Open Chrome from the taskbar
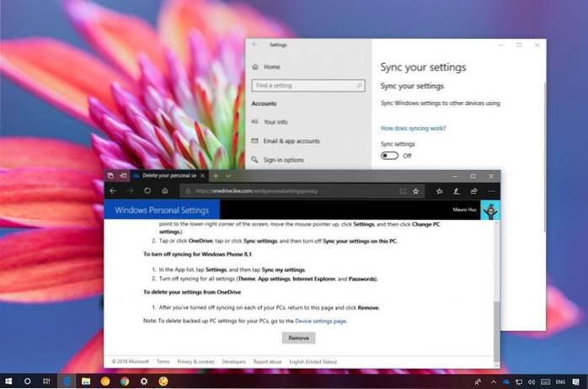588x389 pixels. [x=123, y=381]
